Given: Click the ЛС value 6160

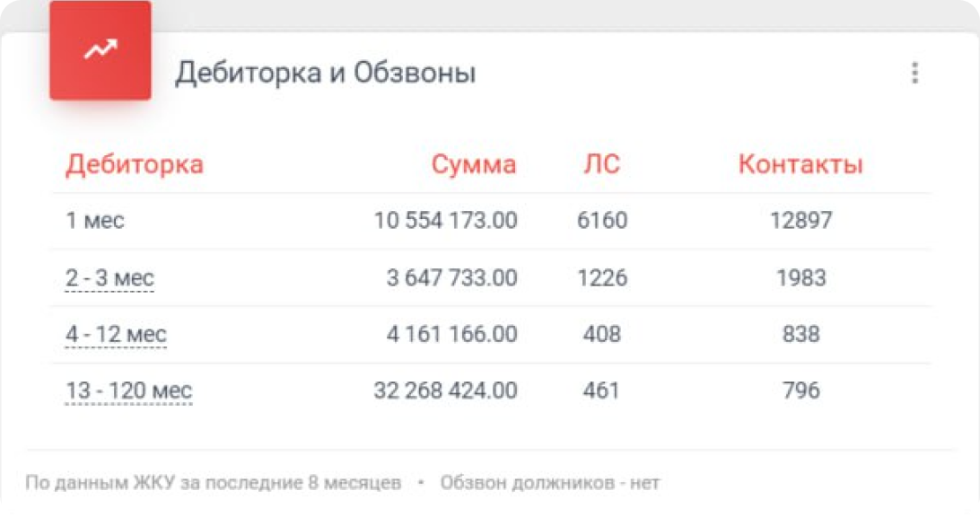Looking at the screenshot, I should (x=602, y=221).
